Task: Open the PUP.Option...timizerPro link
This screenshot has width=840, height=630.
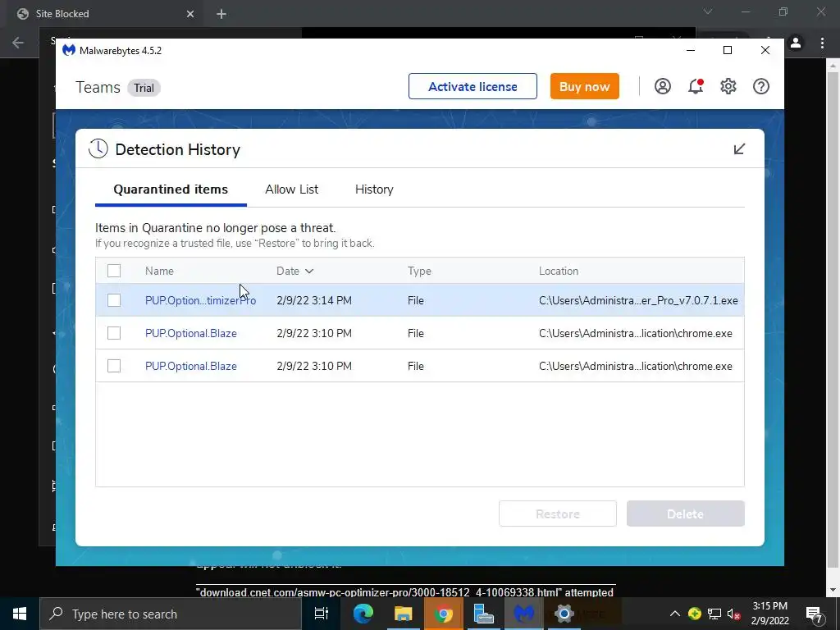Action: (x=200, y=300)
